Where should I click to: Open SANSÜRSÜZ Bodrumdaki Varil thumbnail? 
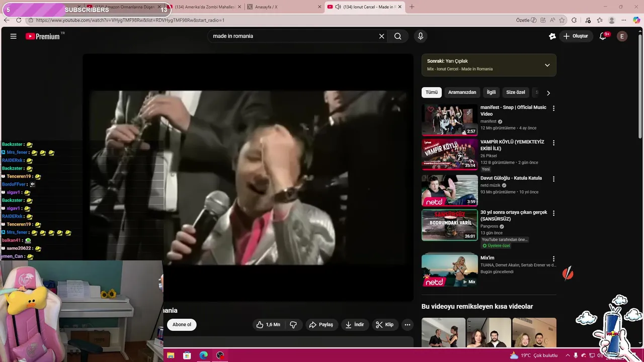[450, 225]
